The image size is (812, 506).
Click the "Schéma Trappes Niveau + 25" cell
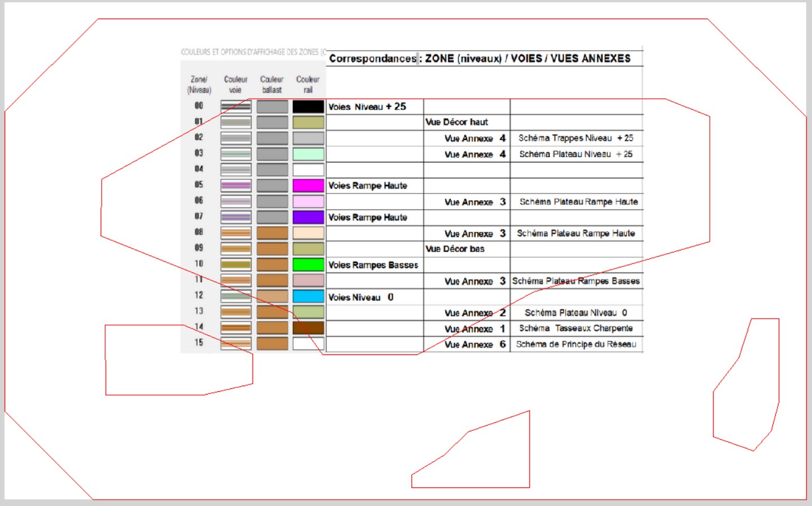[576, 138]
